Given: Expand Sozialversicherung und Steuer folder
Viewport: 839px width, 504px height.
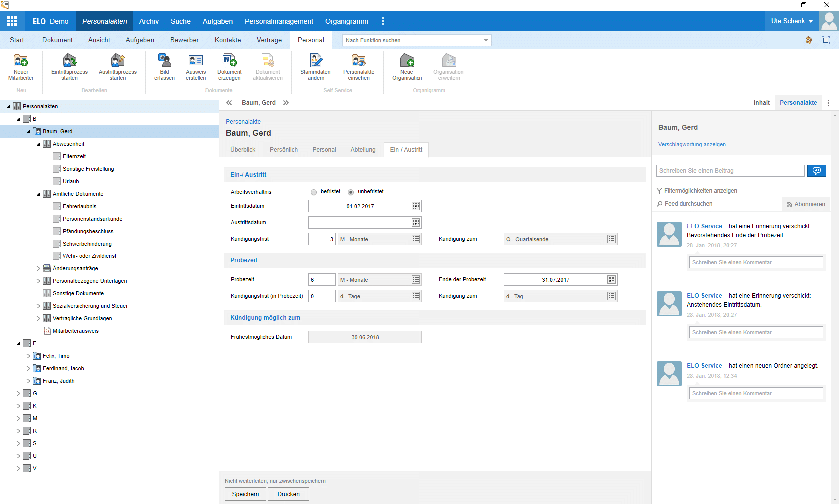Looking at the screenshot, I should 38,306.
